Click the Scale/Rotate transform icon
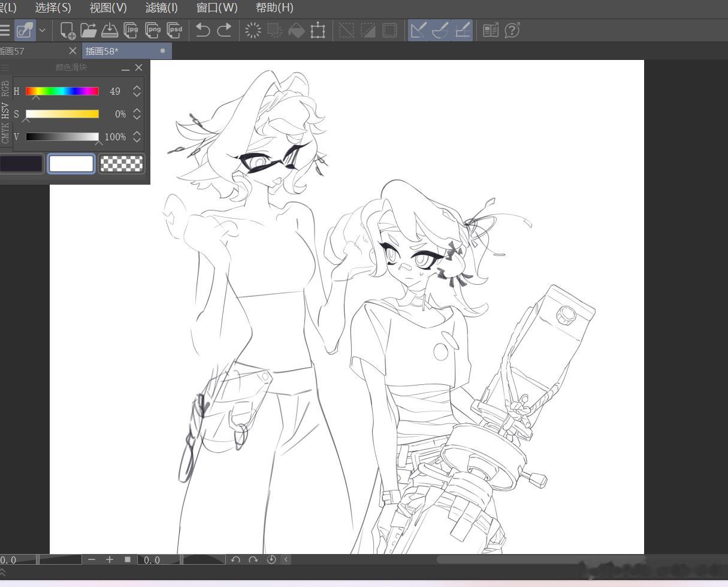The image size is (728, 587). click(318, 30)
